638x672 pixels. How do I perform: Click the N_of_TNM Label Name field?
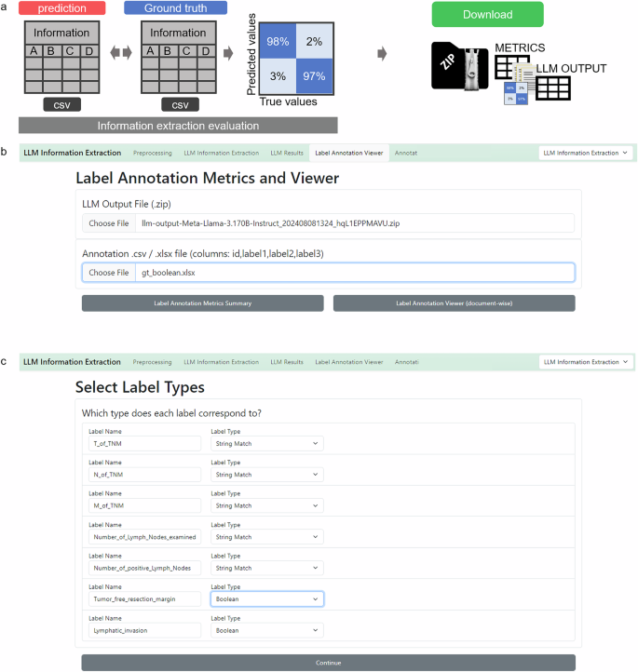143,475
